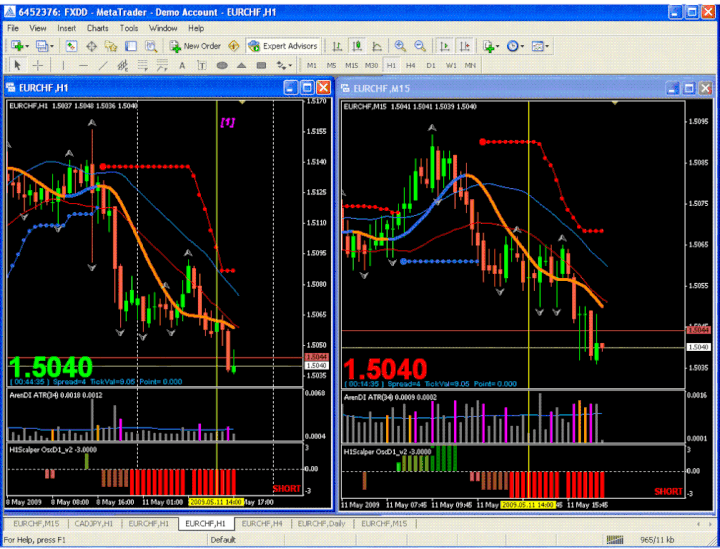Expand the Periods dropdown arrow
The image size is (720, 549).
point(522,46)
